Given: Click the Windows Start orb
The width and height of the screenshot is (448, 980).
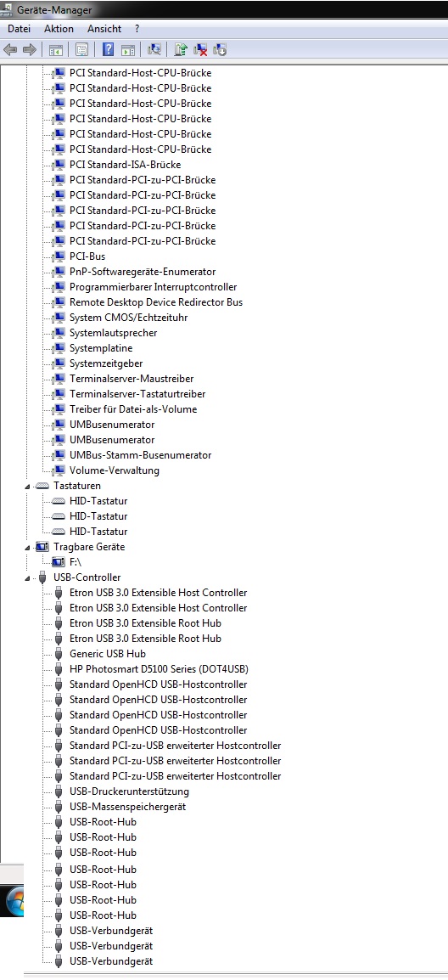Looking at the screenshot, I should pos(14,901).
